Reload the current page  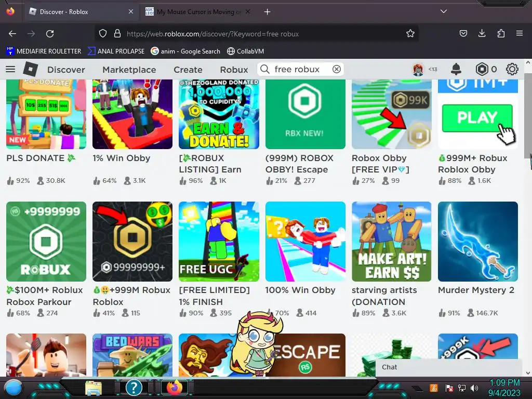[50, 34]
